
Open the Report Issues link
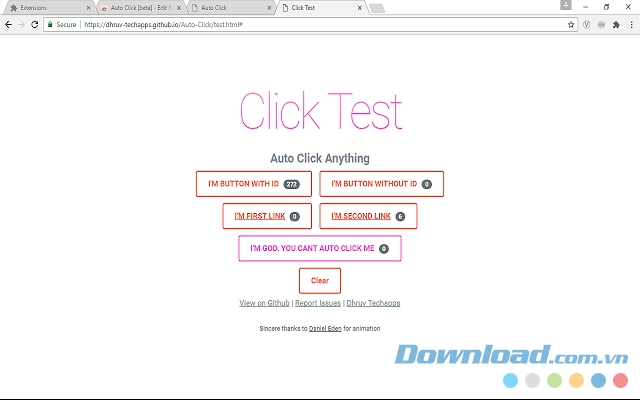click(x=318, y=303)
